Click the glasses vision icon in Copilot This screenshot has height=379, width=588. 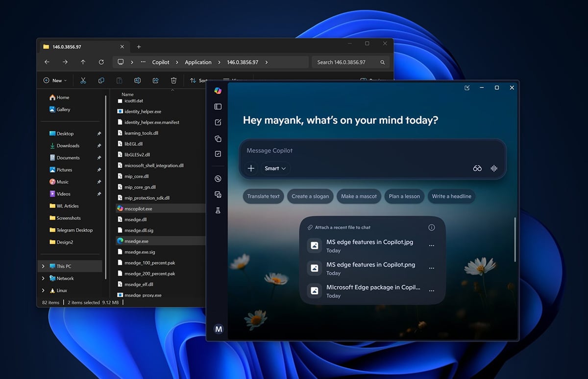(477, 168)
